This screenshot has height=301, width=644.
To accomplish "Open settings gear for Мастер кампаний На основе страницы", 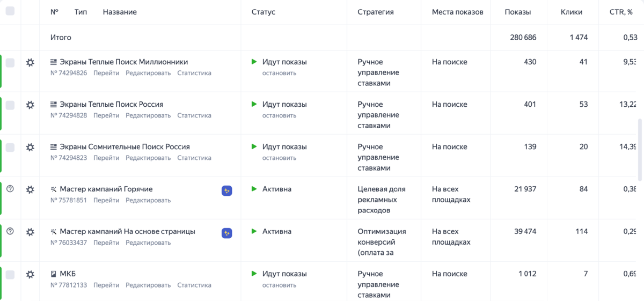I will pyautogui.click(x=30, y=232).
